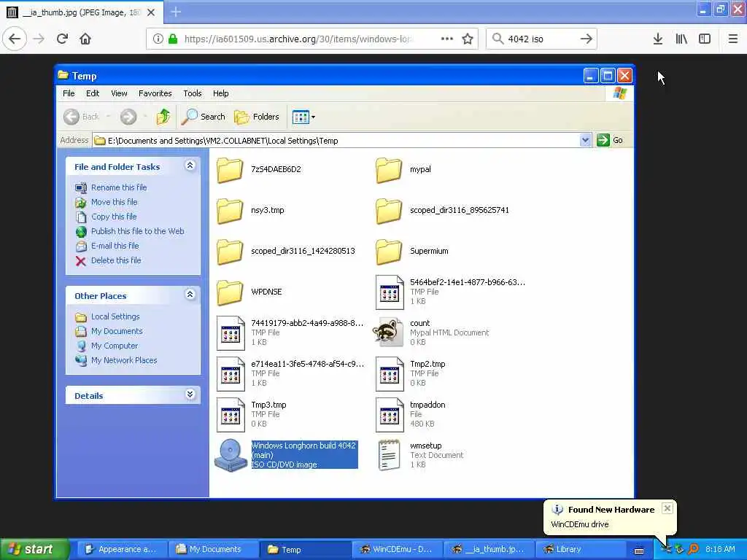Click Move this file

click(107, 202)
